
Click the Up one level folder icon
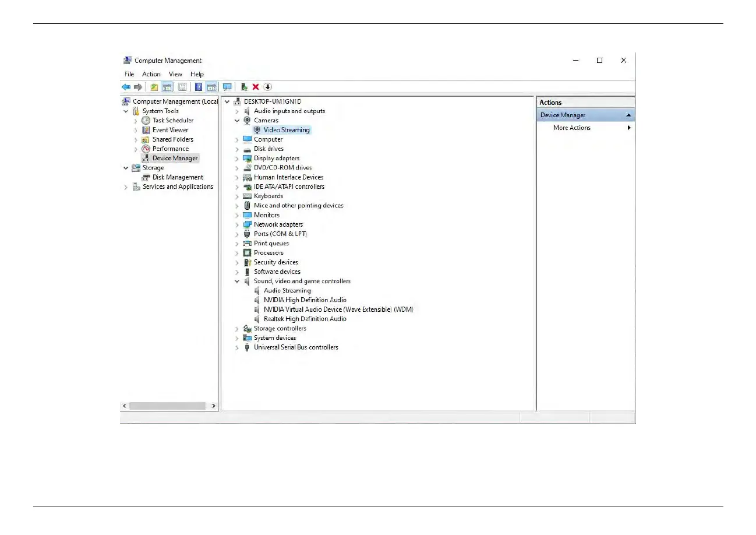pos(154,87)
